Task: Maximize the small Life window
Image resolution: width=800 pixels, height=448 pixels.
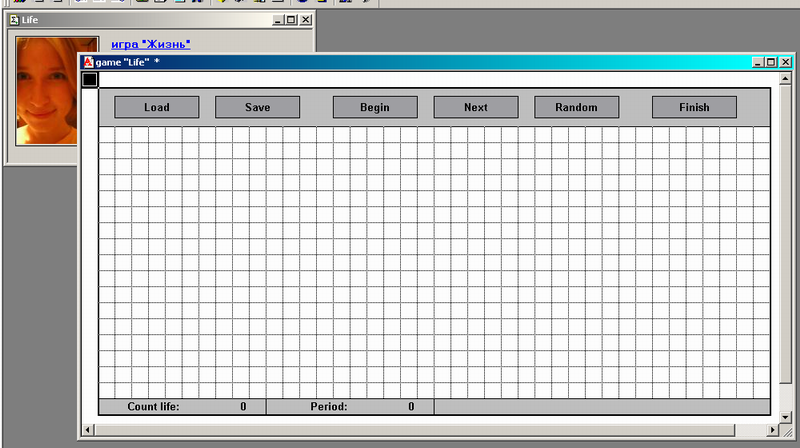Action: point(291,19)
